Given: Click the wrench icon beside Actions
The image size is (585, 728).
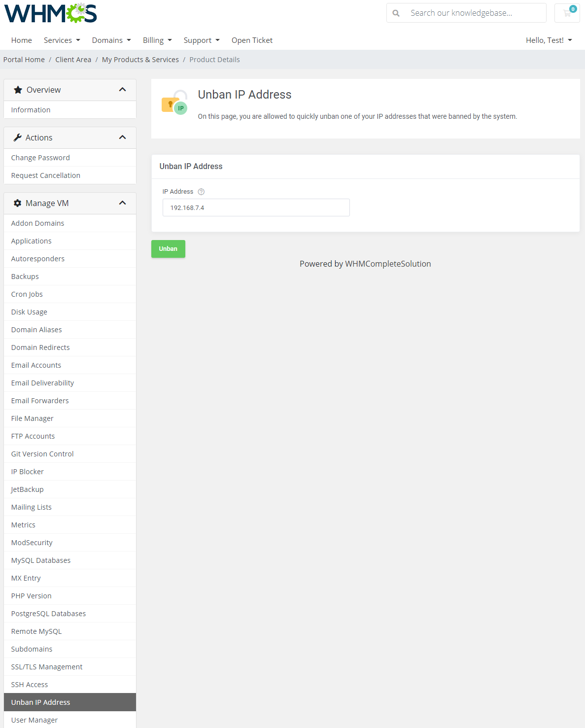Looking at the screenshot, I should click(x=17, y=137).
